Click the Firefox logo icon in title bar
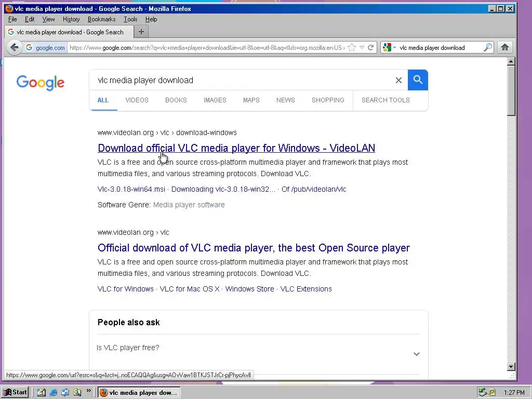Screen dimensions: 532x399 [9, 8]
